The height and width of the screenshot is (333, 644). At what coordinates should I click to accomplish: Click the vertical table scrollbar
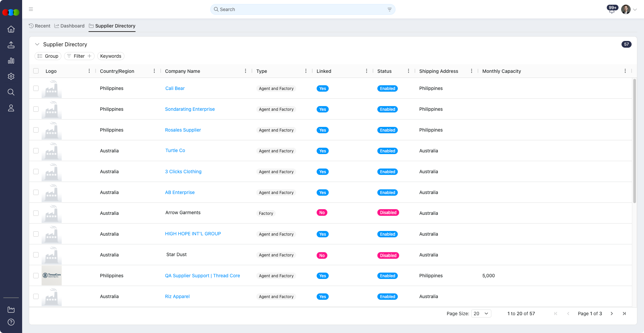[634, 141]
